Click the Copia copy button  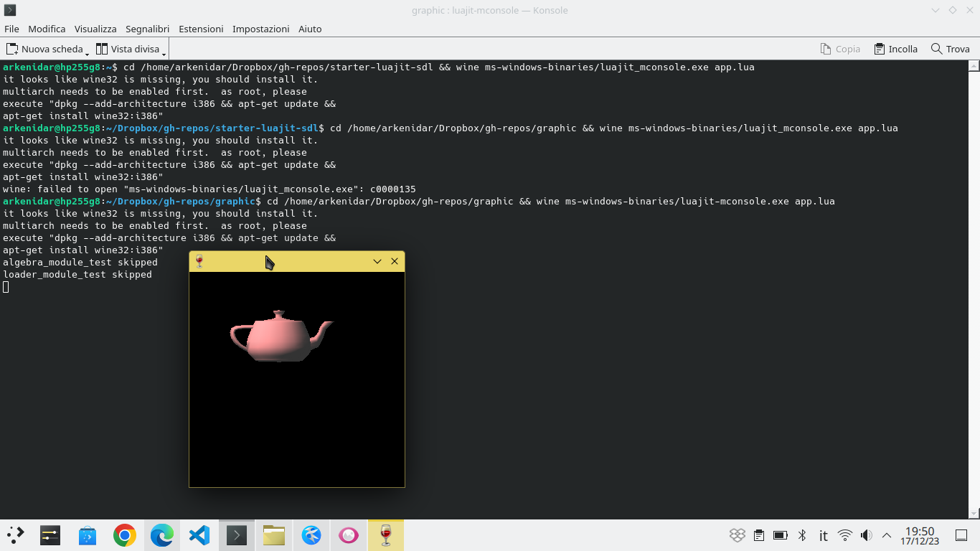point(840,49)
